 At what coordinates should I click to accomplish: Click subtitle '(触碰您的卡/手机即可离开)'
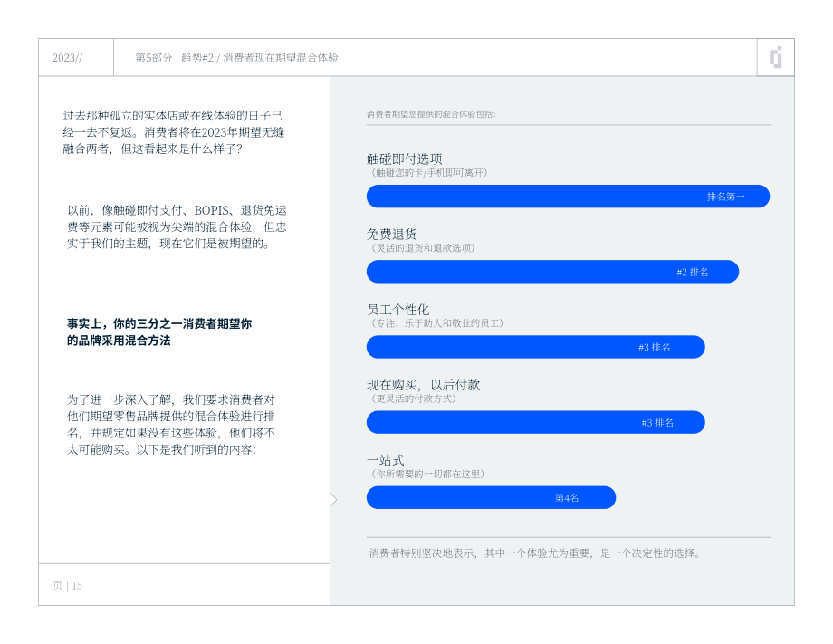(x=427, y=173)
